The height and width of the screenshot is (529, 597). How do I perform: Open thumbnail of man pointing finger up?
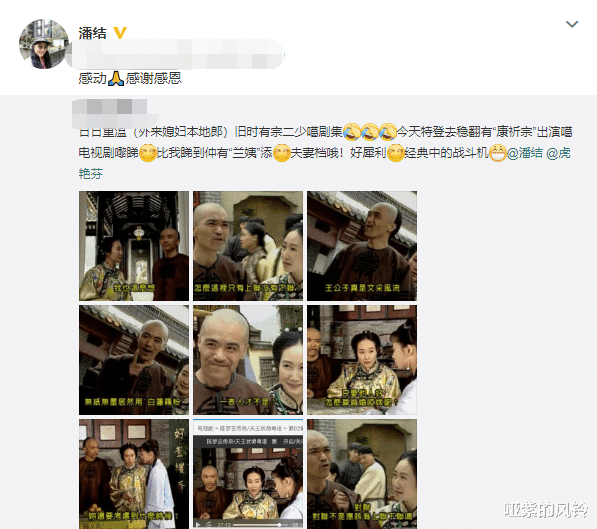pos(134,360)
